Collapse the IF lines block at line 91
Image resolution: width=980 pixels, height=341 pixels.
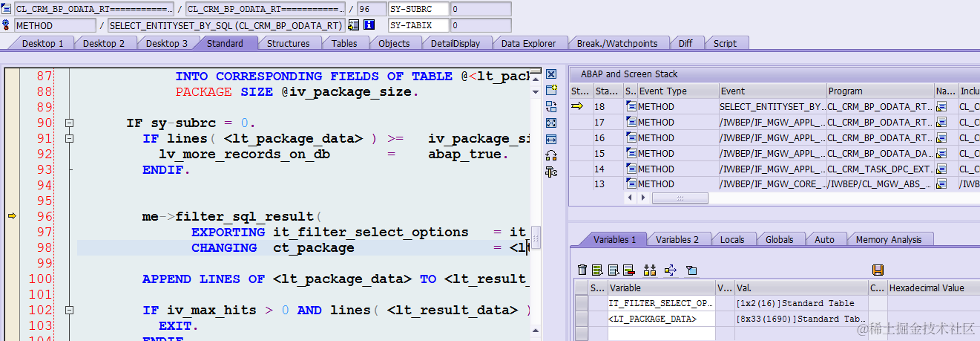70,138
